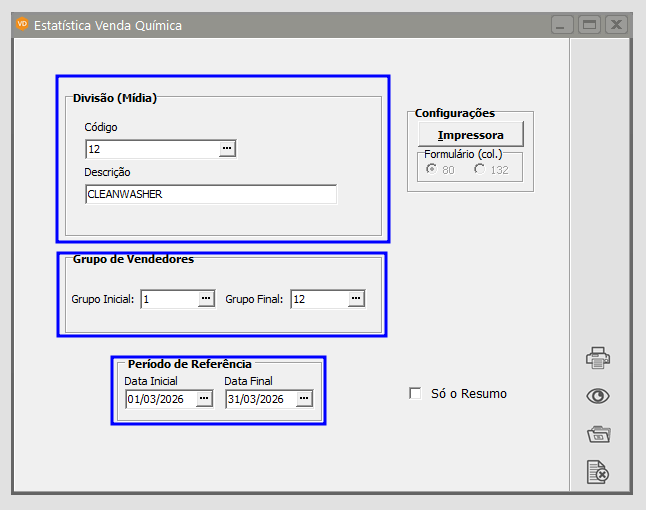Select the 80 column form option

(432, 170)
